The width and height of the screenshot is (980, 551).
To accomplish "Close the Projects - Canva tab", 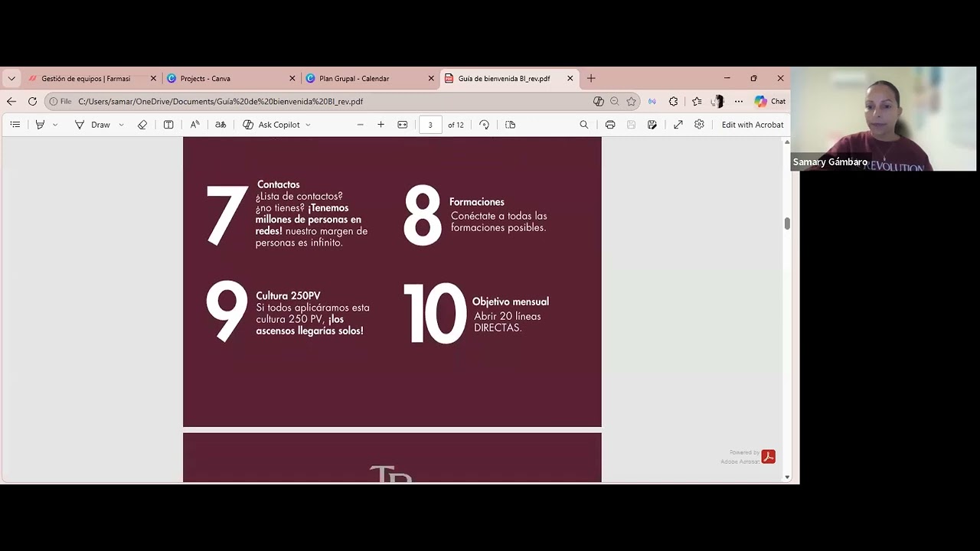I will pyautogui.click(x=292, y=78).
